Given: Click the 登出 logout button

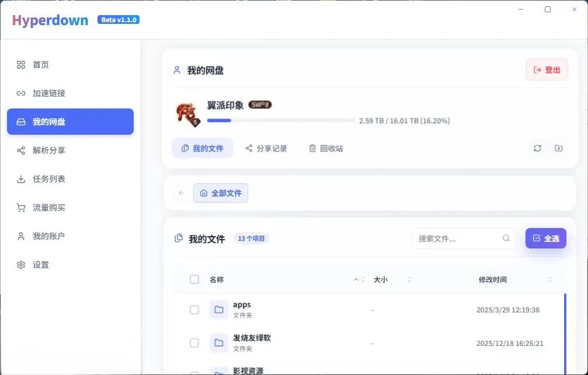Looking at the screenshot, I should coord(547,70).
